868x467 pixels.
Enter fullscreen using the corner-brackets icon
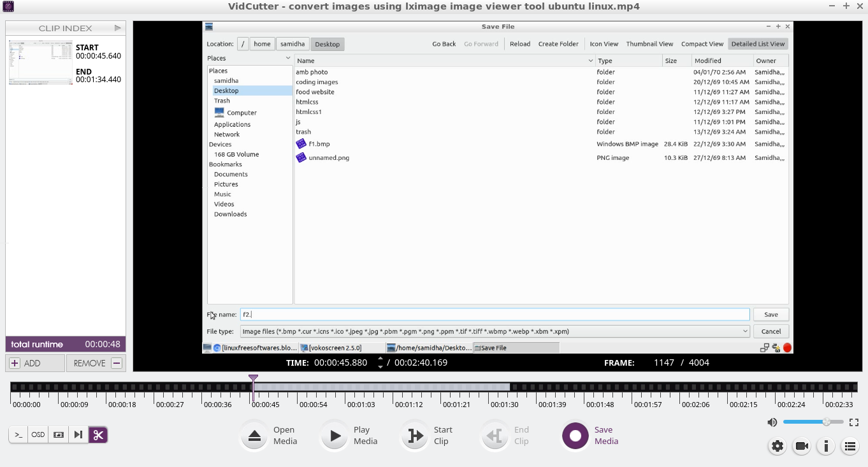[x=854, y=422]
